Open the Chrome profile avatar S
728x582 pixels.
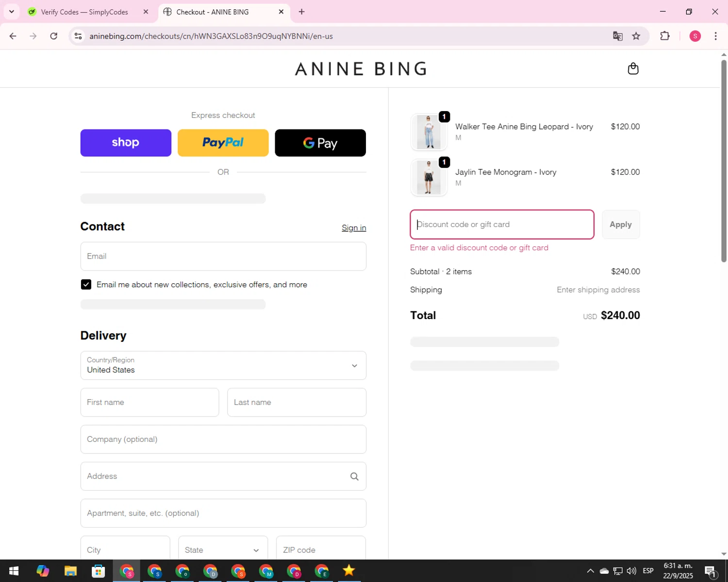(695, 36)
